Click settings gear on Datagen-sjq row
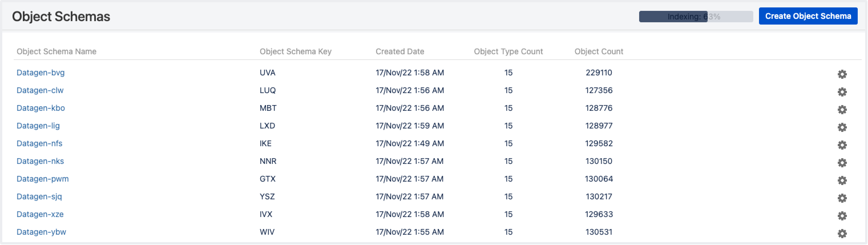This screenshot has height=245, width=868. [x=842, y=198]
